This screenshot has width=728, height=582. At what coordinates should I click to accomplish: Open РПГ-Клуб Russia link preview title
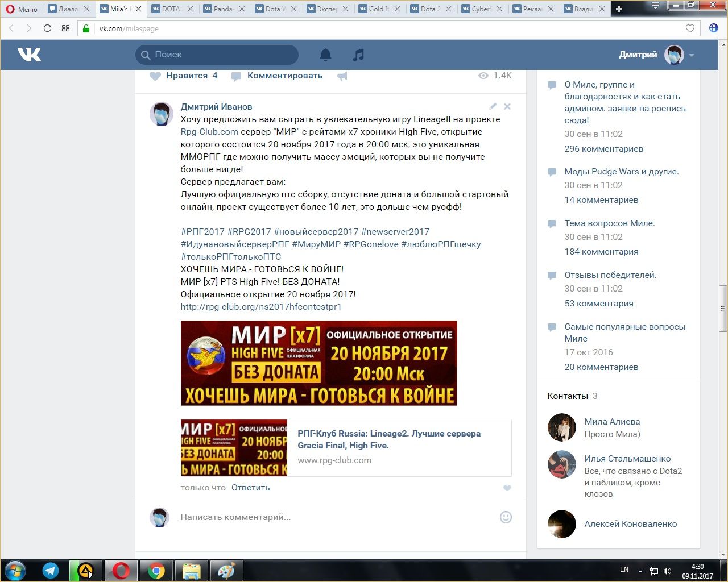coord(389,439)
